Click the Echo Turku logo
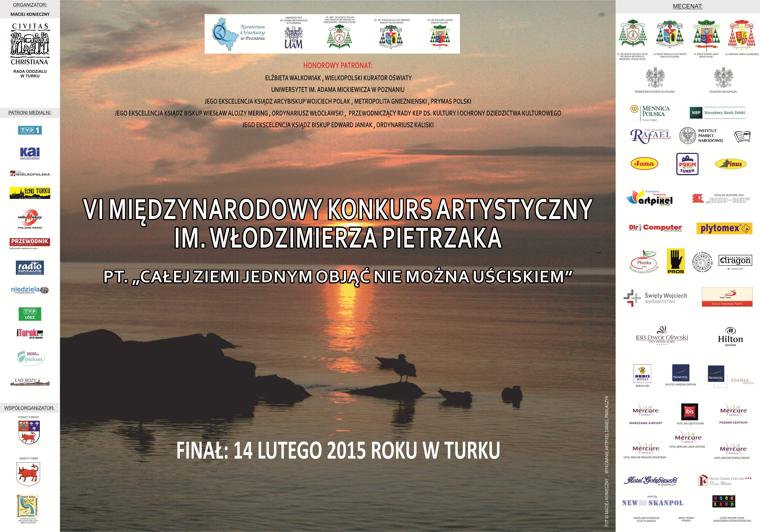The image size is (760, 532). point(30,193)
